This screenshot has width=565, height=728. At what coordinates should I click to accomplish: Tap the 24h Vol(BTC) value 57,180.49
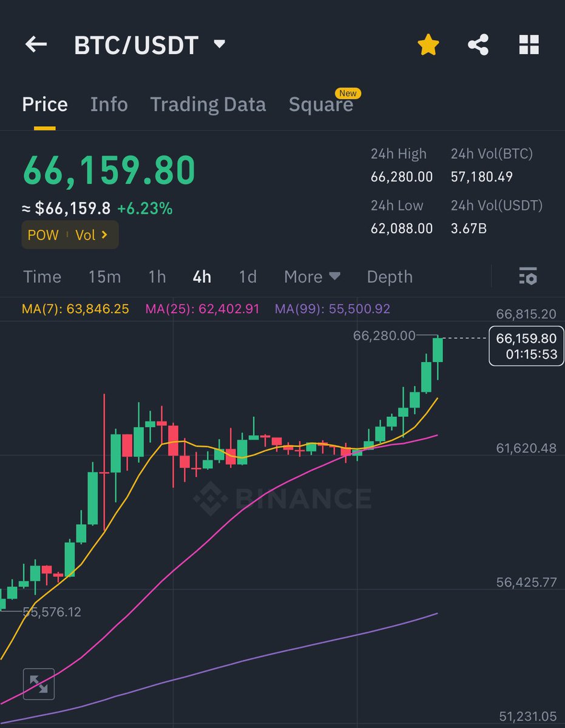pos(482,177)
